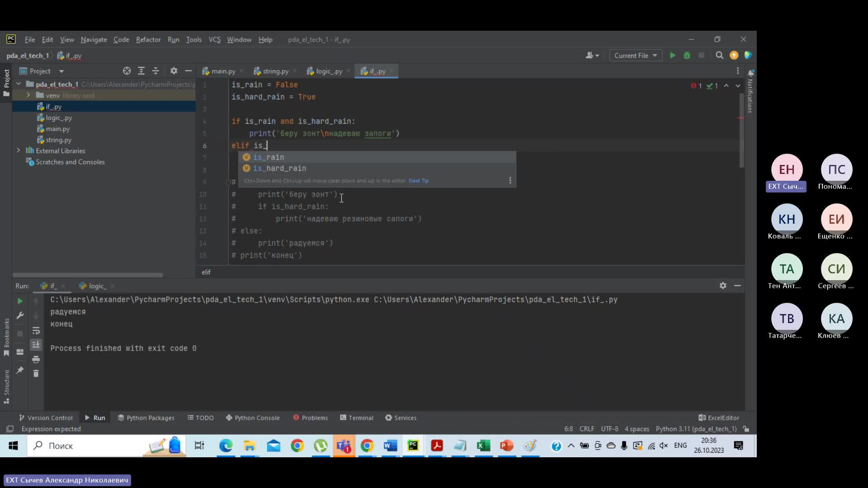Select opened file locate target icon
The image size is (868, 488).
click(127, 71)
